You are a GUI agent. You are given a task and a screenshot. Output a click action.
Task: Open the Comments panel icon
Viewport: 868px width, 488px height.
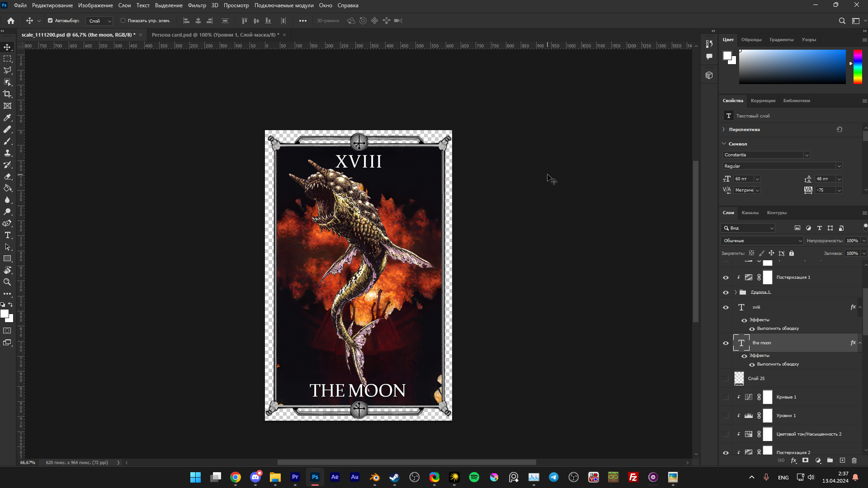tap(709, 56)
